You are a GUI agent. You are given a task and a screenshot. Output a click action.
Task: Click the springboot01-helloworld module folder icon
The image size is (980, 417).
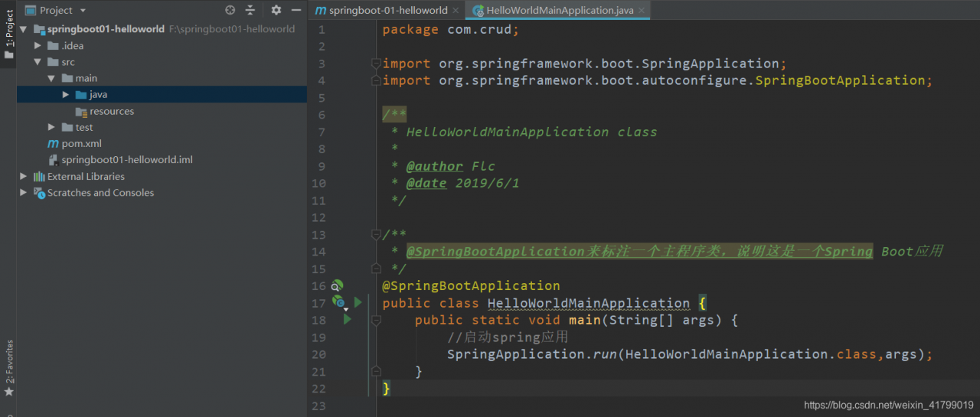click(39, 29)
